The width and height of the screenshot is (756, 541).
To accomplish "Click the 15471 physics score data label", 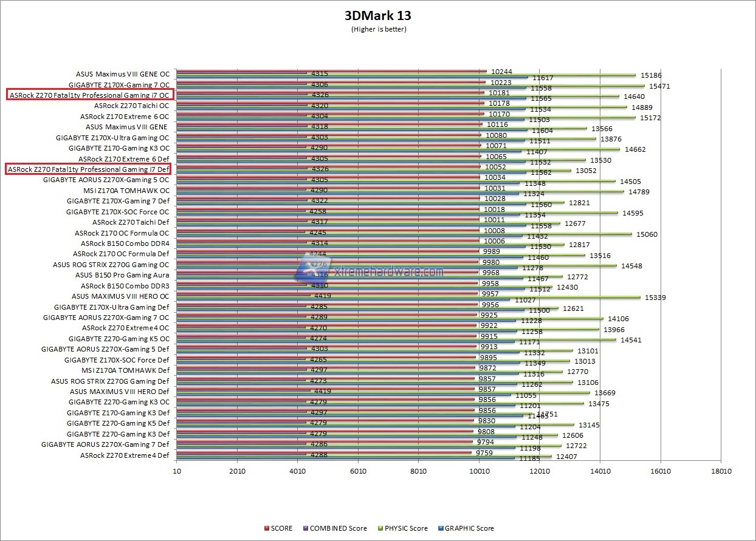I will [x=659, y=86].
